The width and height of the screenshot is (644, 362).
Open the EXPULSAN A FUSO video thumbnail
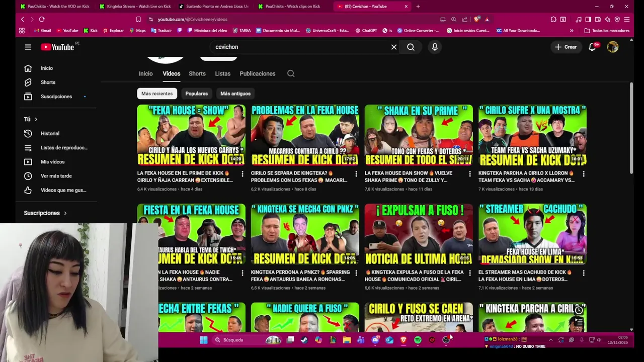419,234
